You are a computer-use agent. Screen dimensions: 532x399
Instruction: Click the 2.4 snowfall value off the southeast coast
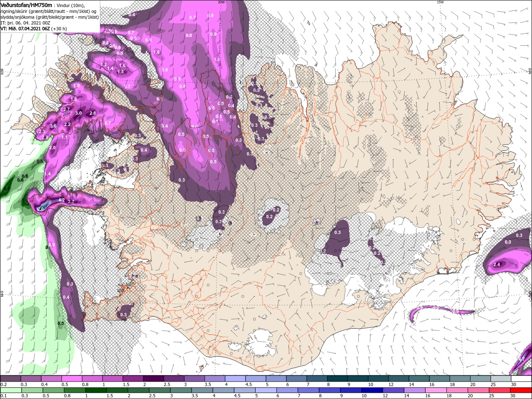point(497,264)
